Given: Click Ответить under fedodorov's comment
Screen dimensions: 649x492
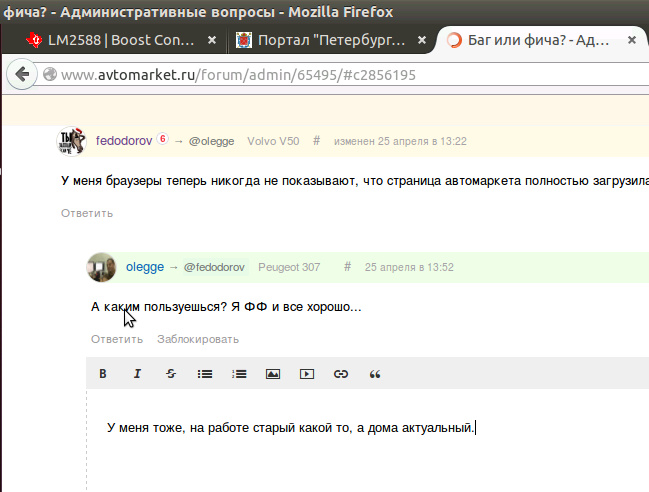Looking at the screenshot, I should pyautogui.click(x=87, y=213).
